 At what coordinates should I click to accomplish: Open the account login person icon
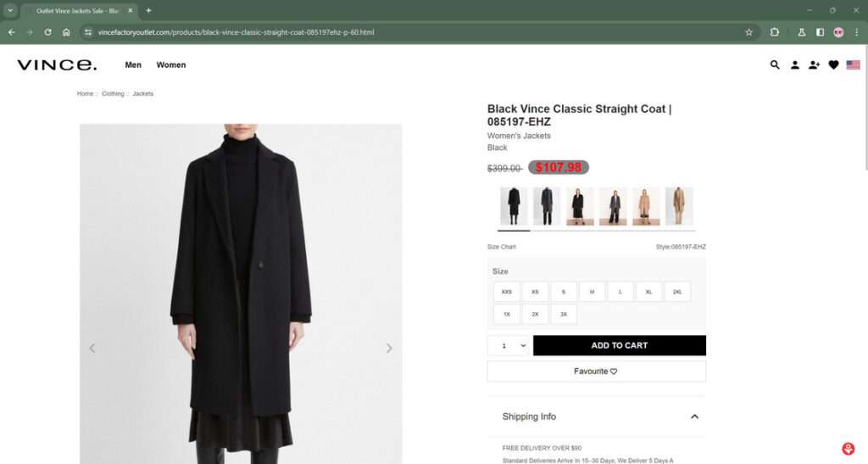[x=794, y=64]
